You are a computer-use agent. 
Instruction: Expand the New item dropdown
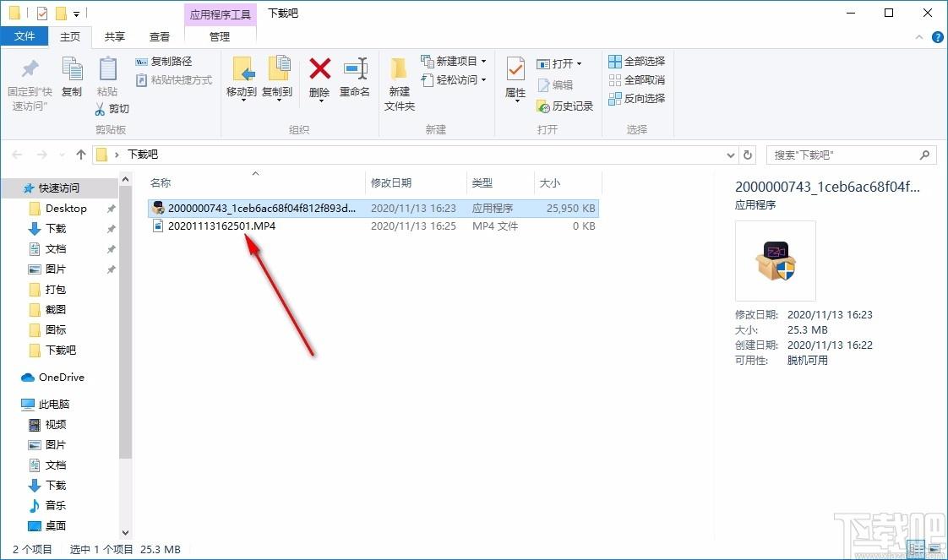click(x=483, y=61)
